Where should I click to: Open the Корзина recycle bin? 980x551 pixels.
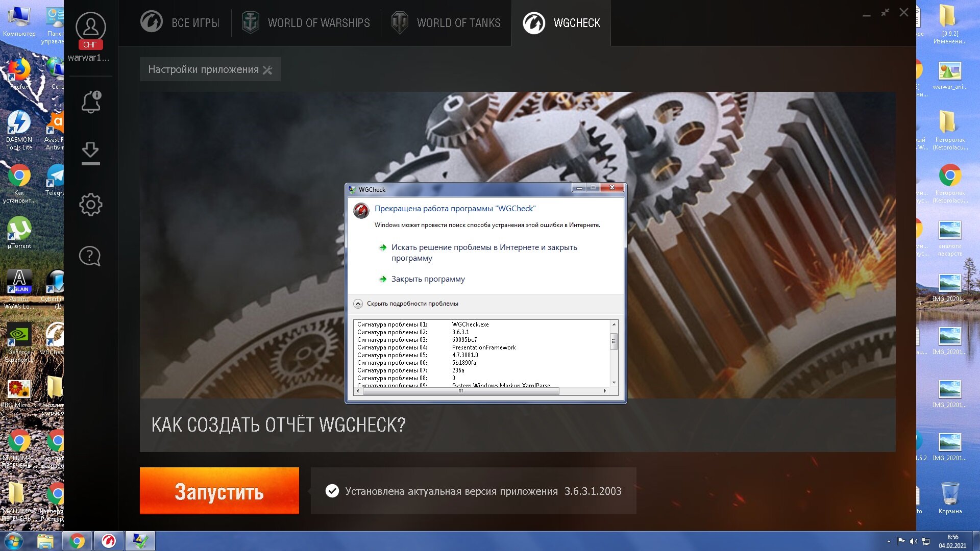click(x=950, y=497)
